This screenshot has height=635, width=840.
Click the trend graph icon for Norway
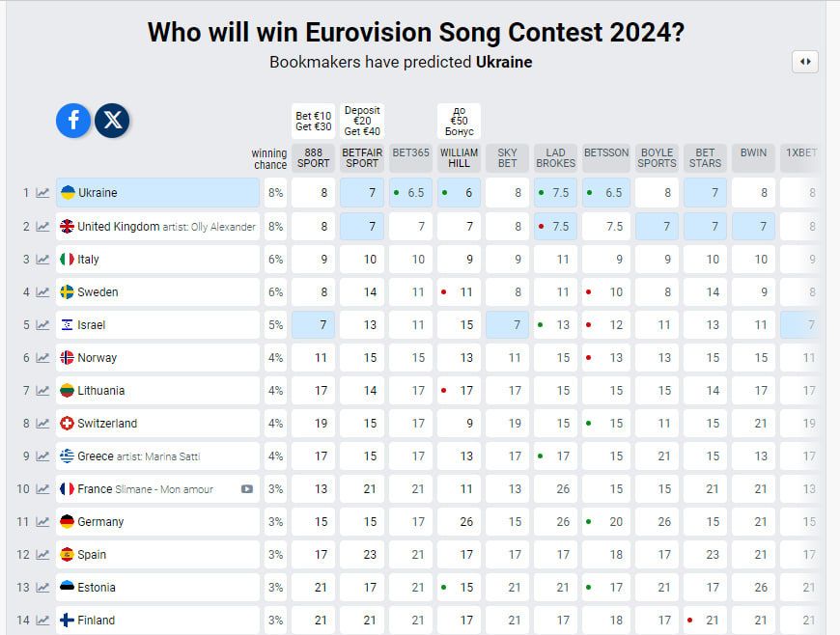point(42,358)
